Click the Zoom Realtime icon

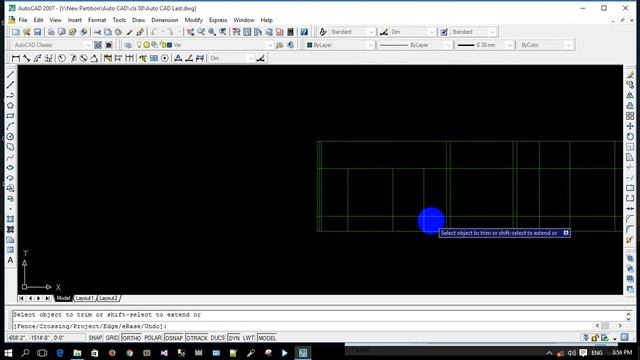point(201,32)
